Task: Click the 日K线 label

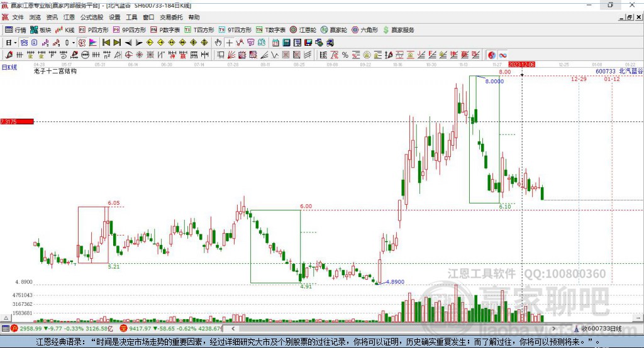Action: point(9,67)
